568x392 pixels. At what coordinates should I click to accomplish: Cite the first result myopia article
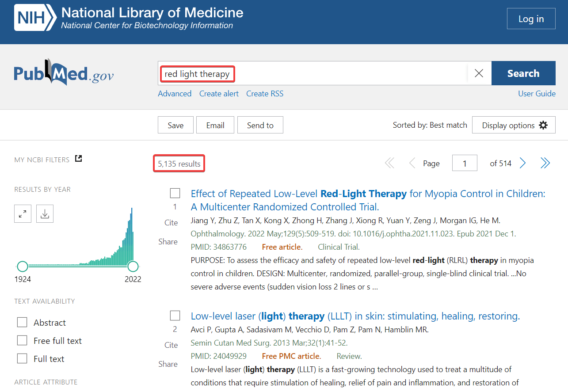[171, 223]
